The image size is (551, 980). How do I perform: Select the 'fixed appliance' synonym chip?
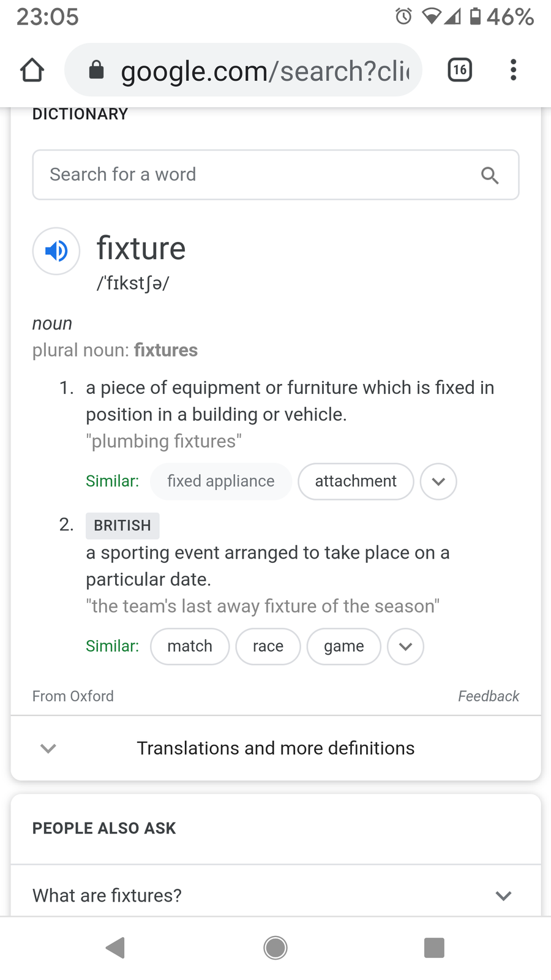(220, 481)
